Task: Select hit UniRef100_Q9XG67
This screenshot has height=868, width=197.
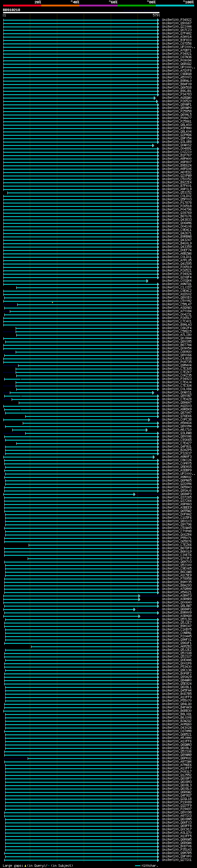Action: 176,23
